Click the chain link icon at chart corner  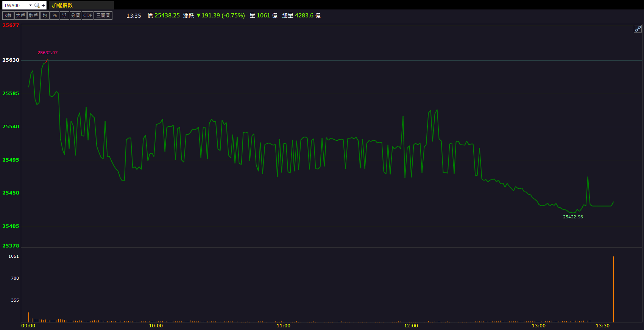point(638,29)
